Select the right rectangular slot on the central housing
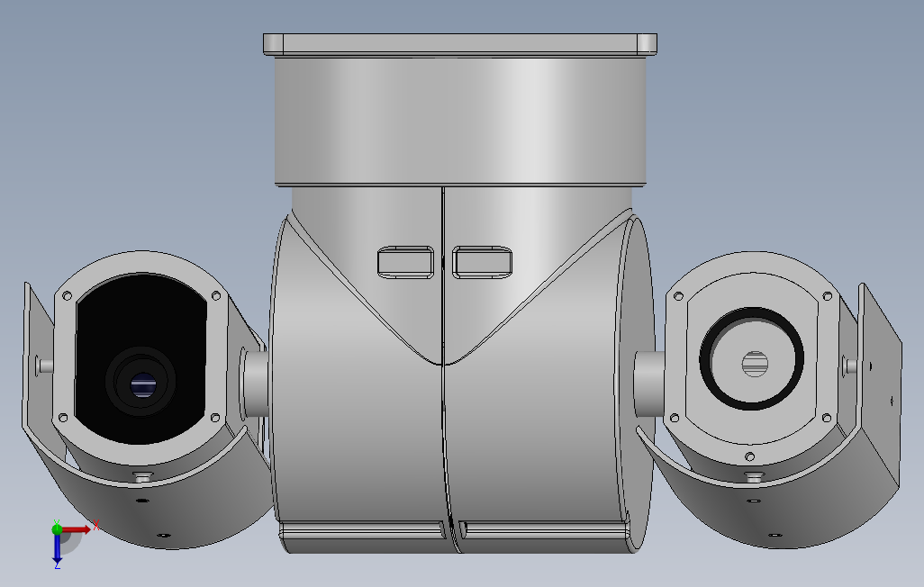The width and height of the screenshot is (924, 587). pos(482,262)
